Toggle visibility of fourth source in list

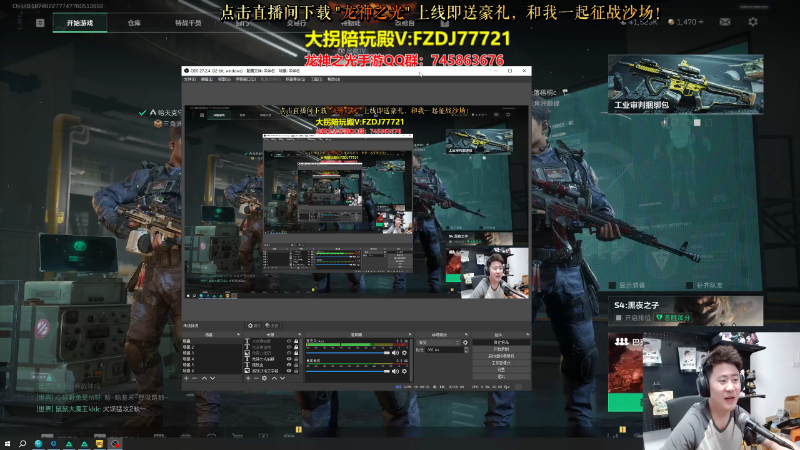click(289, 359)
